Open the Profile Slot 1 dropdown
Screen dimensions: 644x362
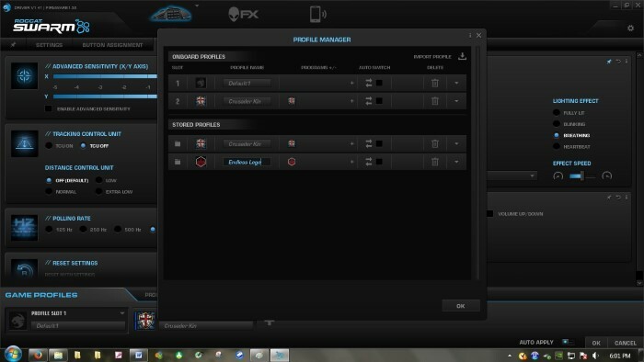tap(122, 313)
